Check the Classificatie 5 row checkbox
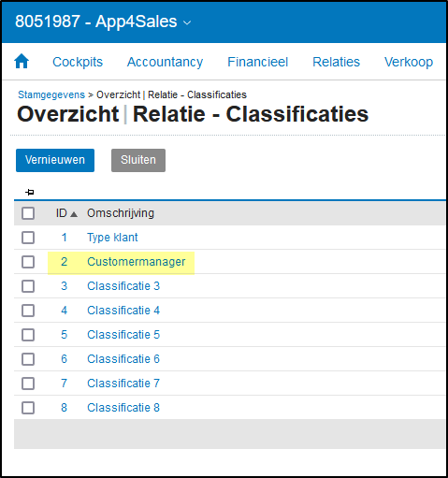448x478 pixels. pyautogui.click(x=28, y=335)
